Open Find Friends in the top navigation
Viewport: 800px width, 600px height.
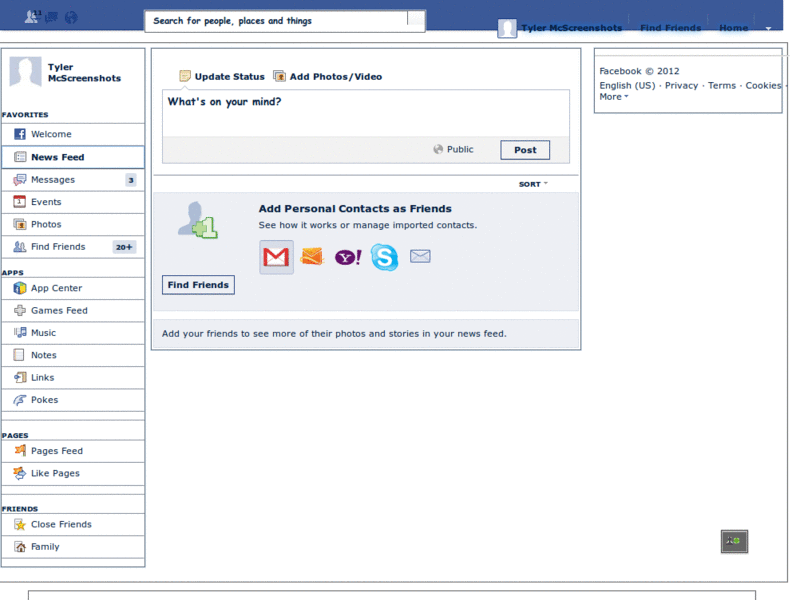coord(670,28)
